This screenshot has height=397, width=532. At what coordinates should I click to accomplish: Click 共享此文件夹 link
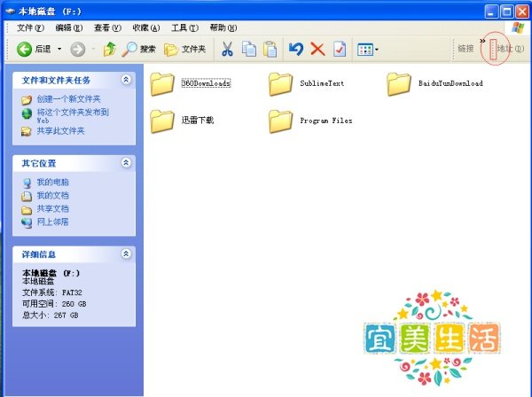(x=60, y=131)
